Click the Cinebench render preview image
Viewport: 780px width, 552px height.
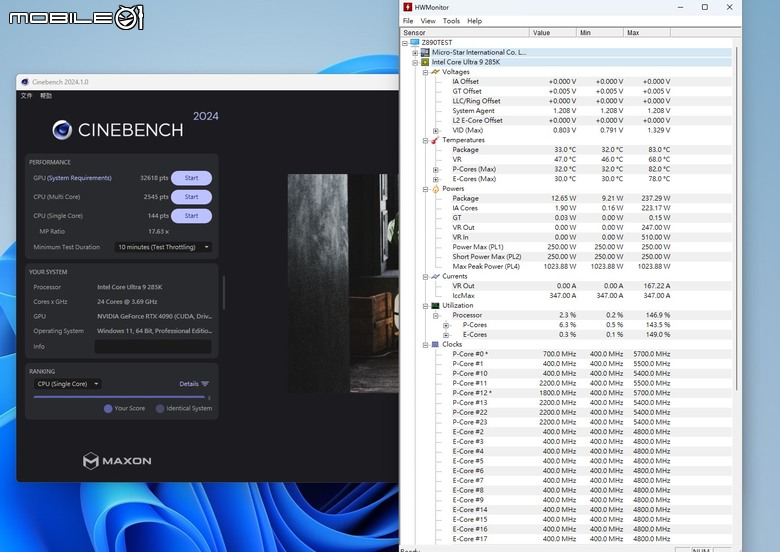coord(343,283)
